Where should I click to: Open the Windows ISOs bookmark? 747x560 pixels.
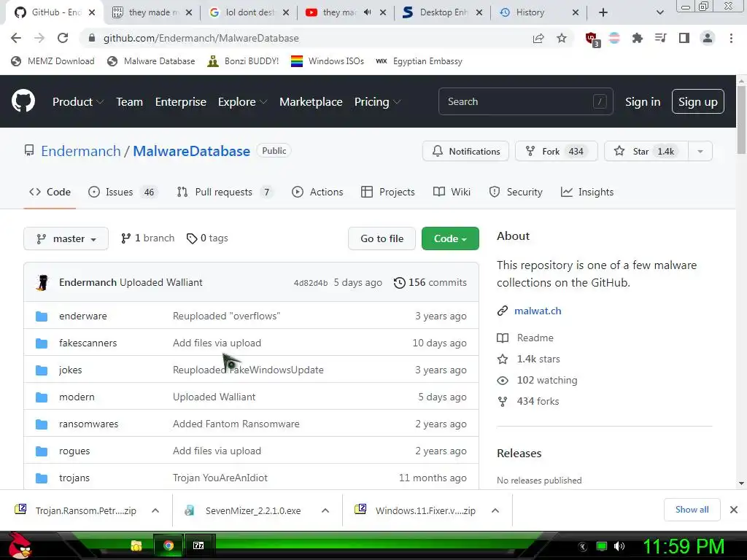coord(328,61)
